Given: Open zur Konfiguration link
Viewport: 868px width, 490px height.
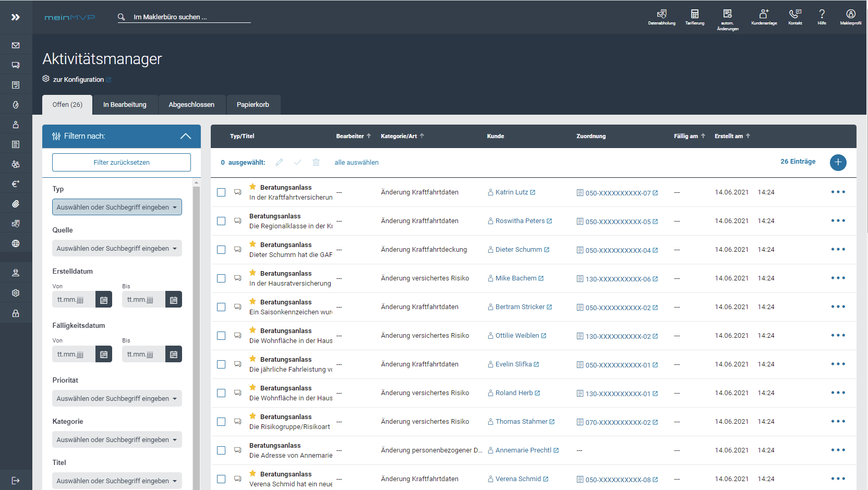Looking at the screenshot, I should tap(78, 79).
